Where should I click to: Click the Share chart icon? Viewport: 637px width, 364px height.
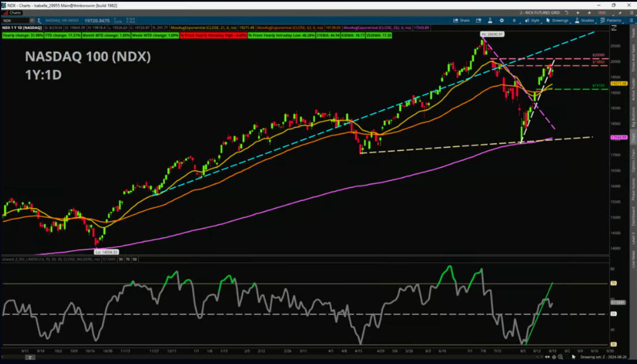pyautogui.click(x=461, y=20)
